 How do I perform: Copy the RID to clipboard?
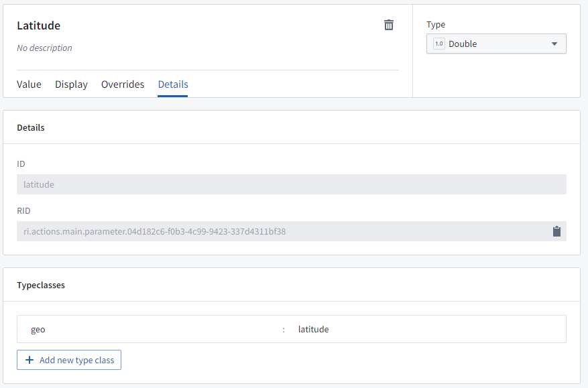point(556,231)
